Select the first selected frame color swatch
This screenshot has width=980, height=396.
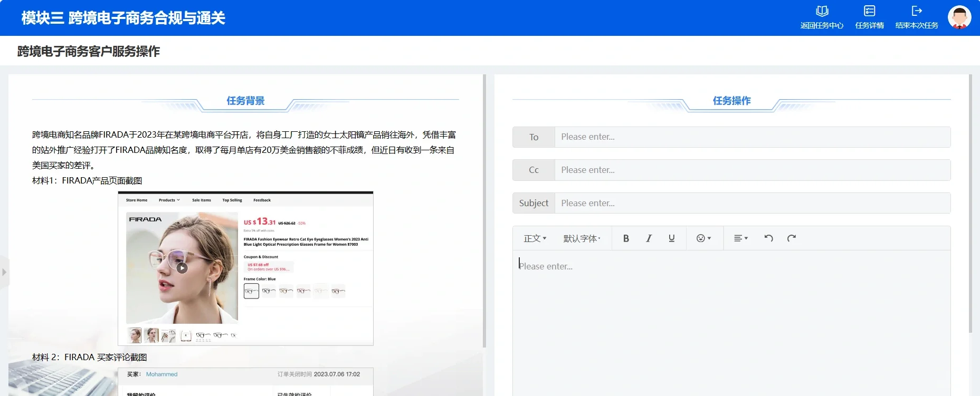[x=251, y=291]
